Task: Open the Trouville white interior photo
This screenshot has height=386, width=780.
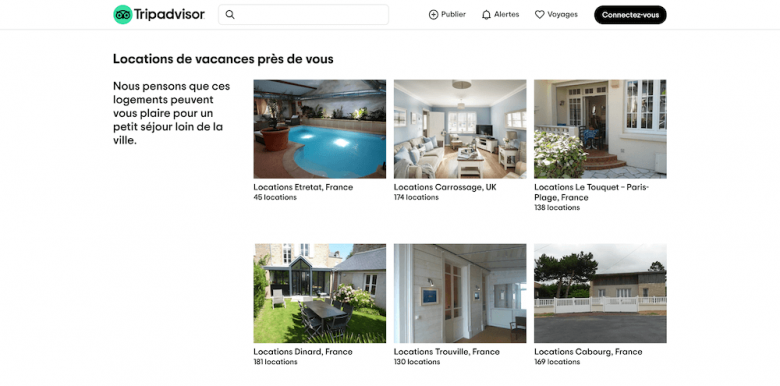Action: [x=460, y=293]
